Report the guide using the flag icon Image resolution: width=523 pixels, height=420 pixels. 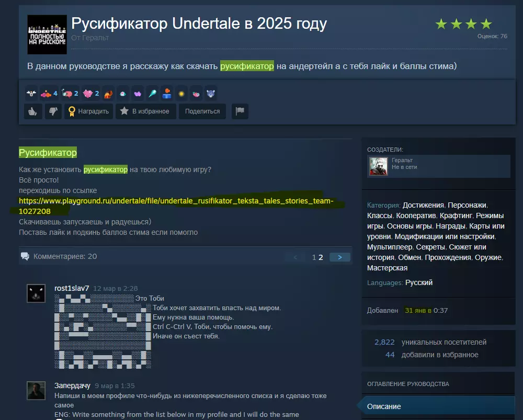tap(240, 111)
